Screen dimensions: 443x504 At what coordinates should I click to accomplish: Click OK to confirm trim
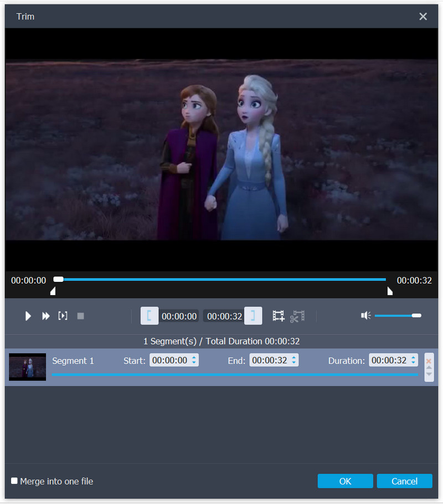(345, 481)
